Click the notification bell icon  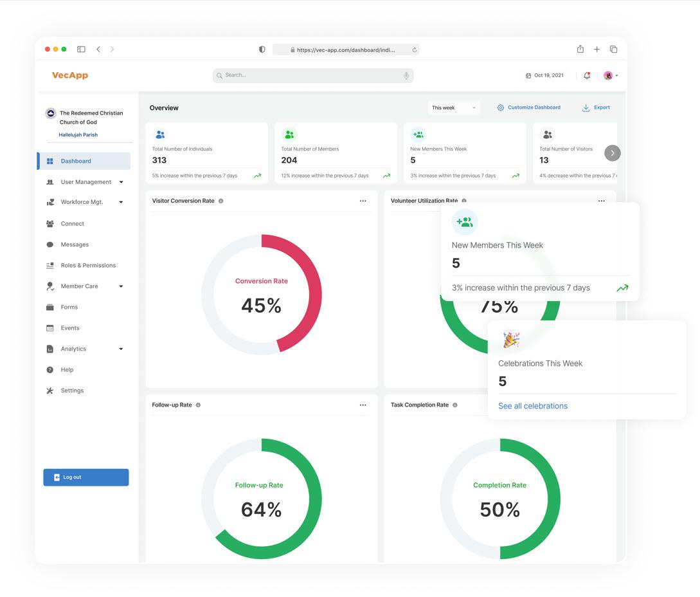point(587,75)
